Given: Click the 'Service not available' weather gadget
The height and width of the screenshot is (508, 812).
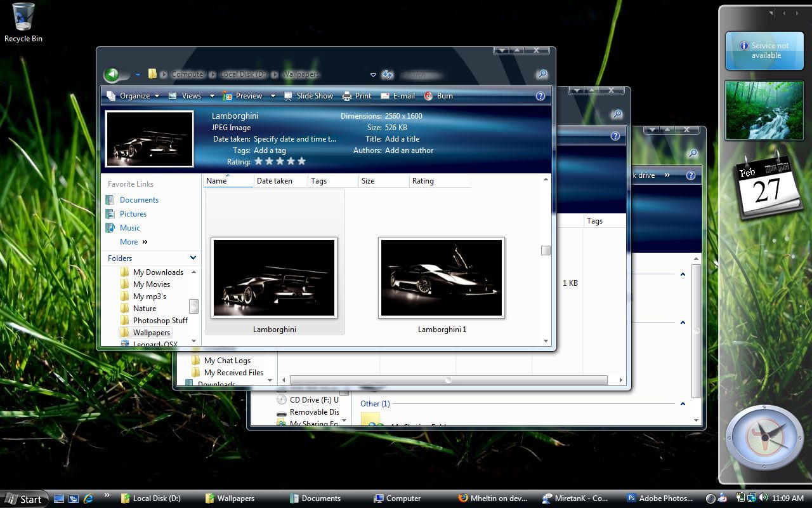Looking at the screenshot, I should click(764, 51).
